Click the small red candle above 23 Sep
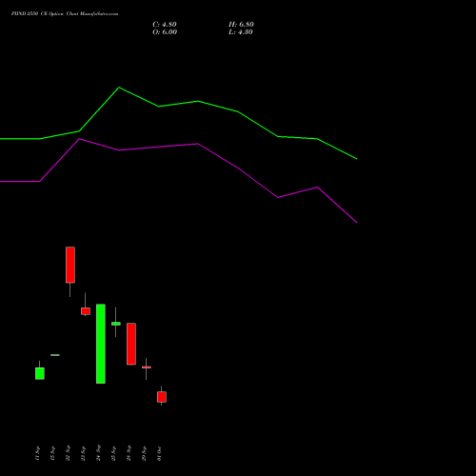This screenshot has width=476, height=476. tap(86, 311)
